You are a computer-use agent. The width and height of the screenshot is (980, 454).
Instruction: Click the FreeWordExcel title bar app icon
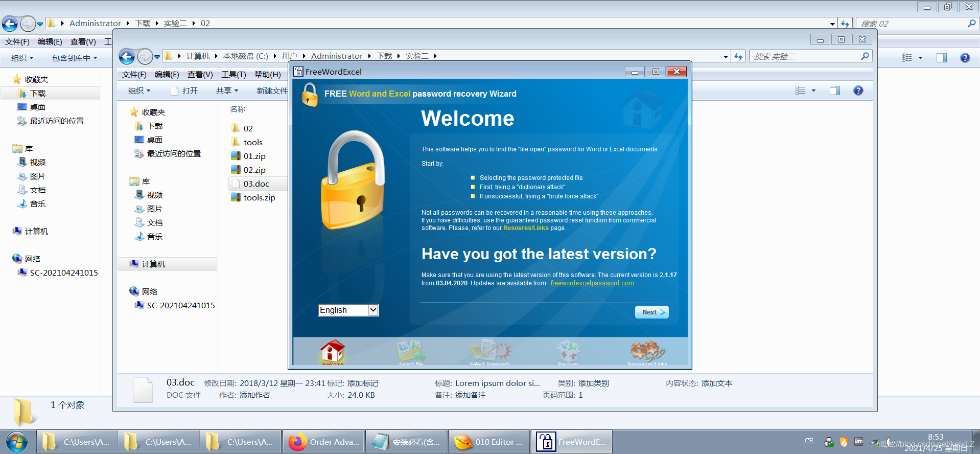click(298, 72)
